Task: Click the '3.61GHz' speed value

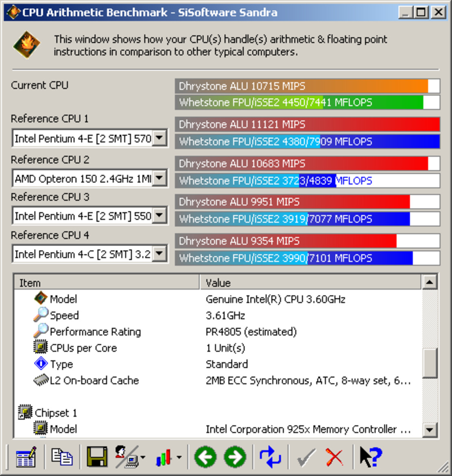Action: click(225, 315)
